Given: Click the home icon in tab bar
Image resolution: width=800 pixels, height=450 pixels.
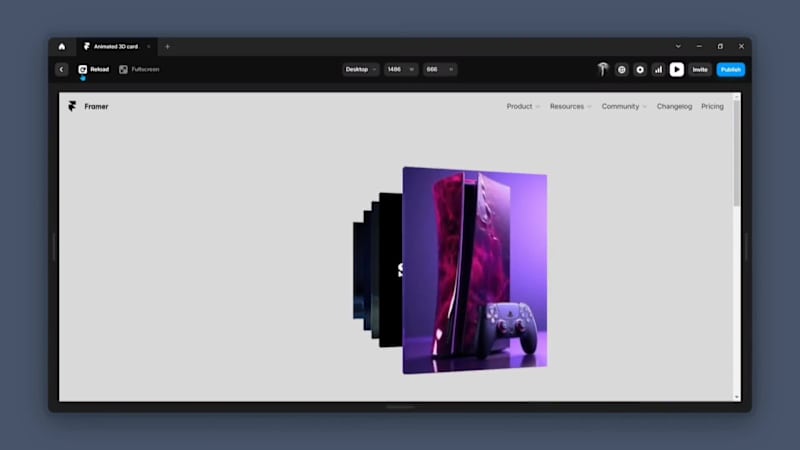Looking at the screenshot, I should click(x=62, y=46).
